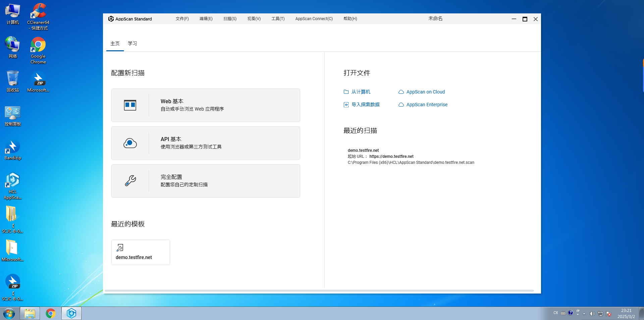The image size is (644, 320).
Task: Select the Bandizip desktop shortcut
Action: click(13, 150)
